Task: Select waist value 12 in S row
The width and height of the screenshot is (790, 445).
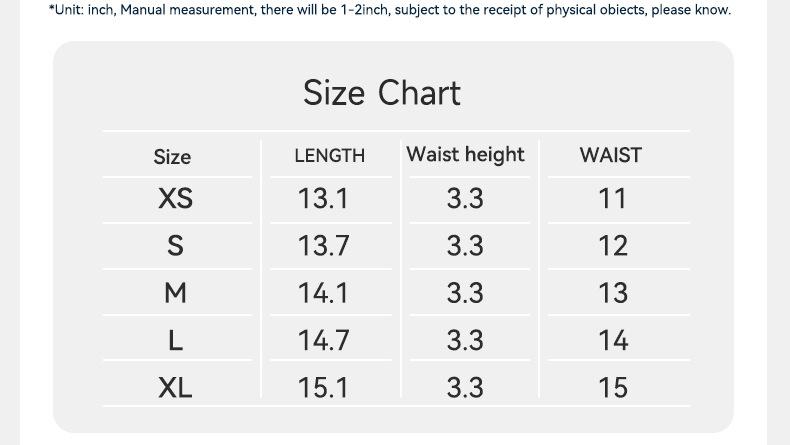Action: point(612,246)
